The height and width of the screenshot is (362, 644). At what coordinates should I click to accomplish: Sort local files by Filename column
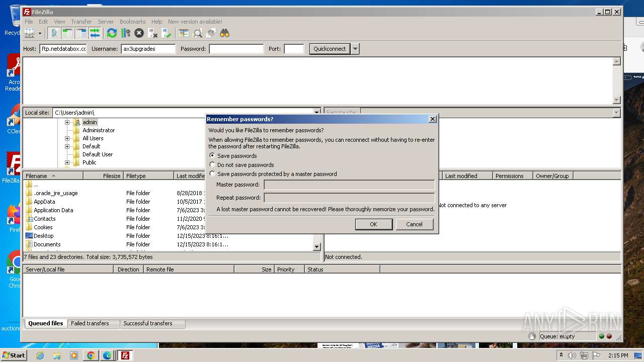point(53,176)
